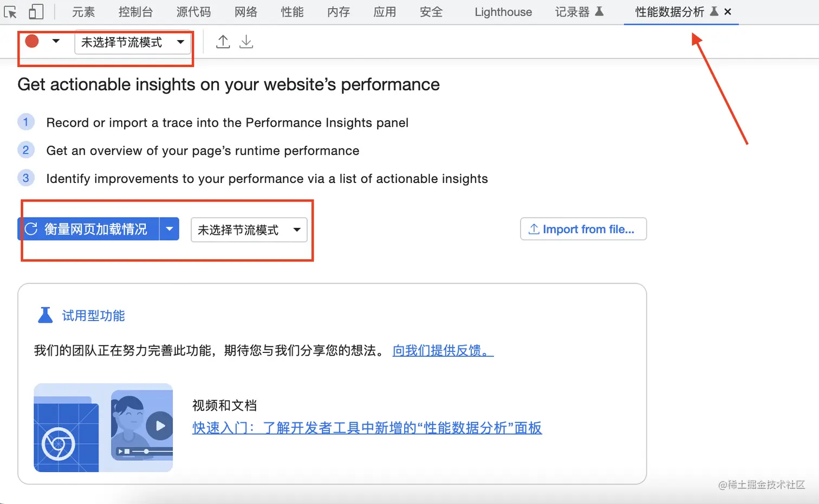Click the red record button to start recording

coord(31,41)
